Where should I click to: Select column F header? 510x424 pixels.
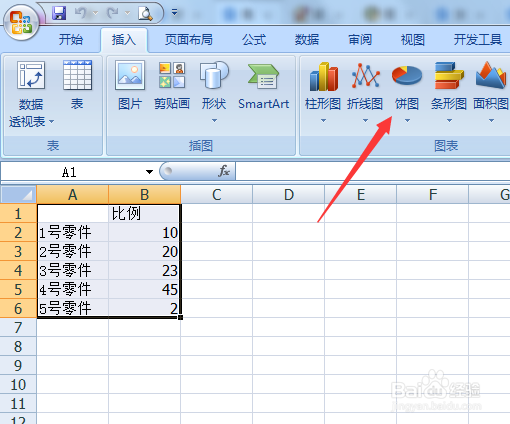tap(433, 194)
